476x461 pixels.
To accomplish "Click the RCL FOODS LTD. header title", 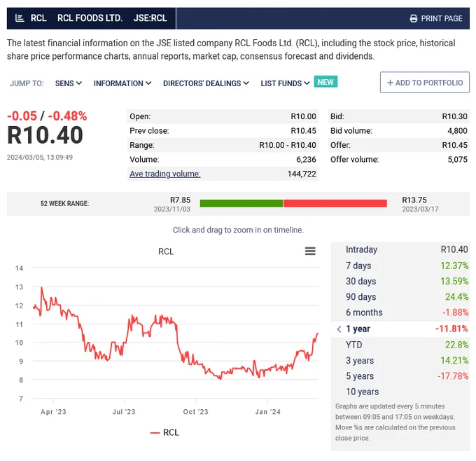I will (x=90, y=18).
